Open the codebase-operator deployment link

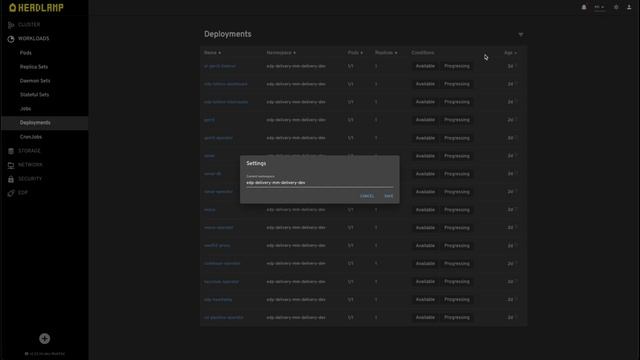click(x=222, y=264)
